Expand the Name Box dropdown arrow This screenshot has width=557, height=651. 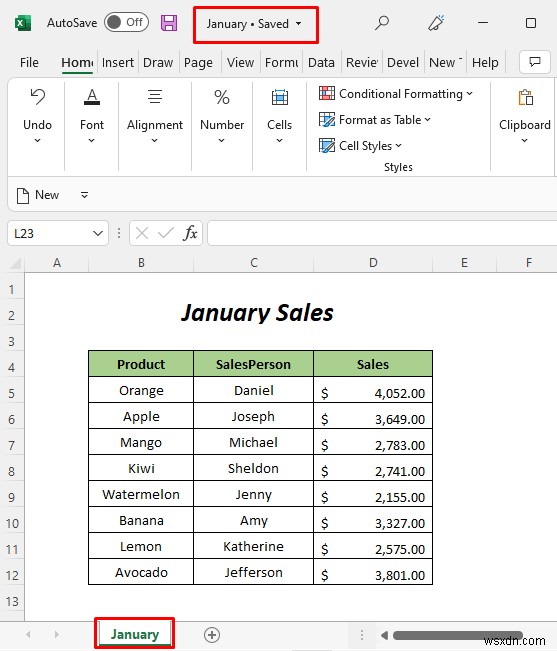[x=98, y=233]
